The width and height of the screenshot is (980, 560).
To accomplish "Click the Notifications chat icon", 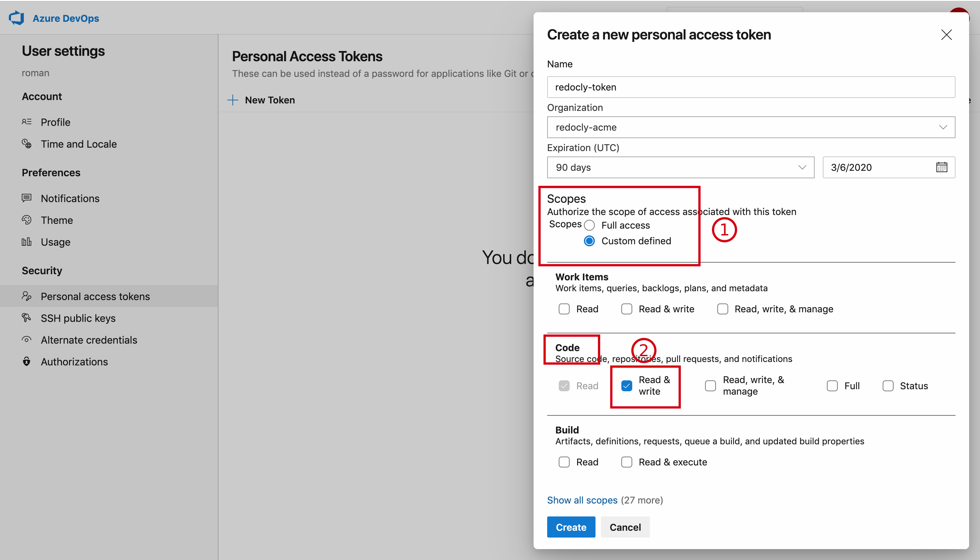I will click(27, 198).
